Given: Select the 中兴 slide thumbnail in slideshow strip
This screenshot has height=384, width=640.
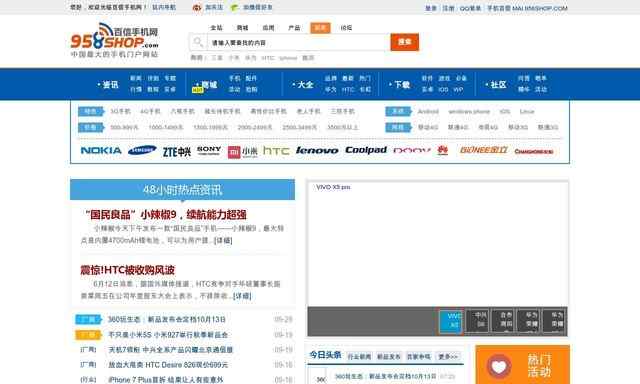Looking at the screenshot, I should coord(477,321).
